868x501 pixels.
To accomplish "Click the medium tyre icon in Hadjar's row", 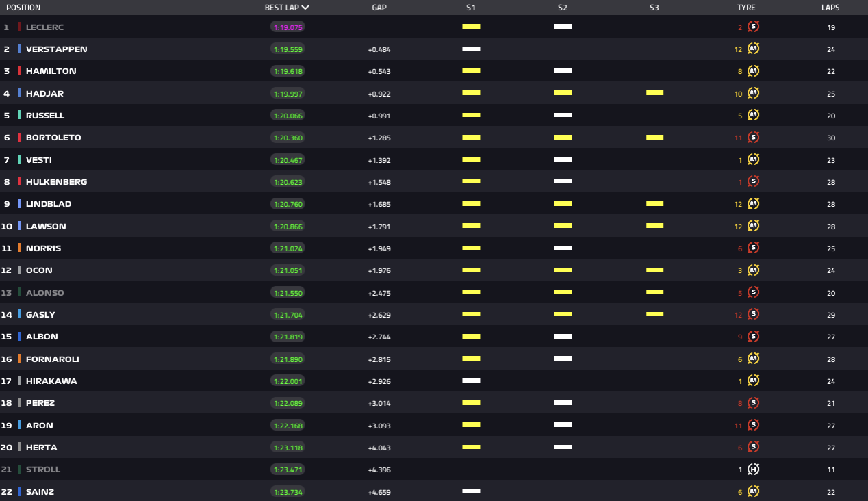I will click(x=754, y=93).
